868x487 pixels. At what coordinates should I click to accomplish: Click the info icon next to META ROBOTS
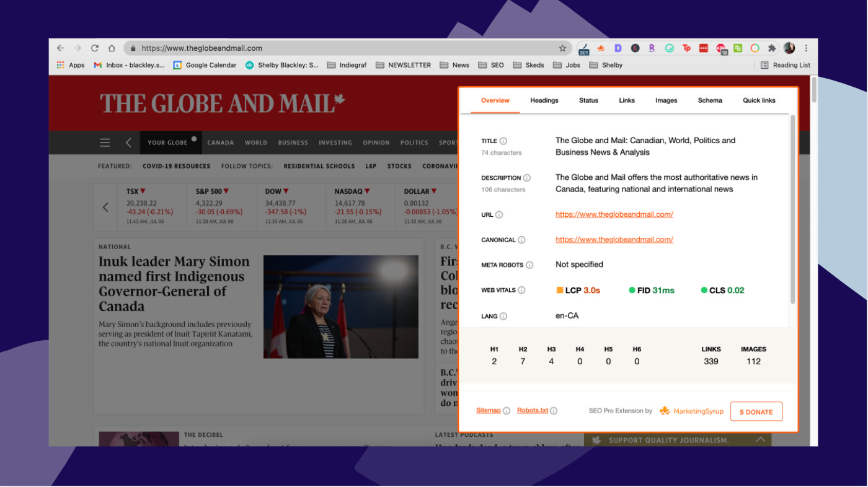[529, 265]
